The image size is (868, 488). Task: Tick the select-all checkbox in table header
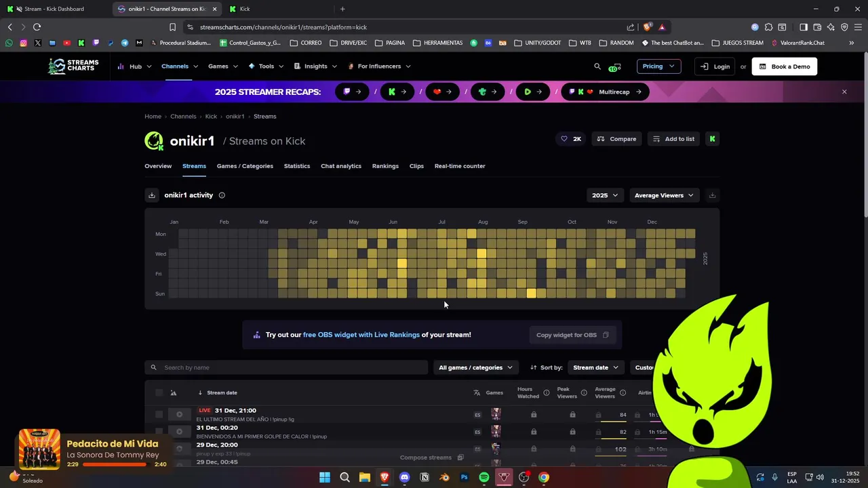click(x=159, y=392)
